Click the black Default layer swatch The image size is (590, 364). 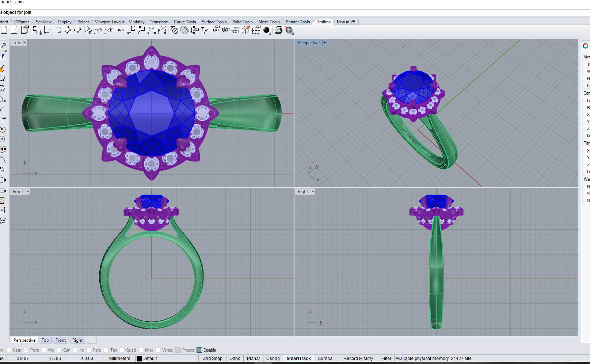coord(139,359)
